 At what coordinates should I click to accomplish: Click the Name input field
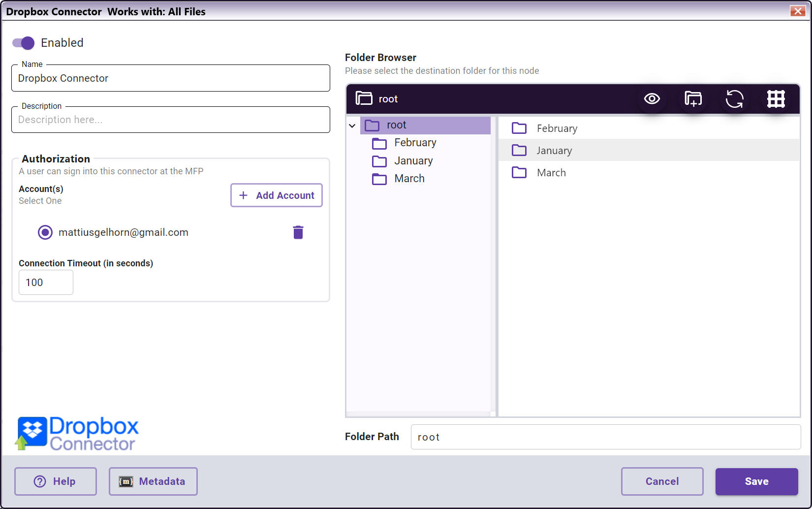click(170, 78)
